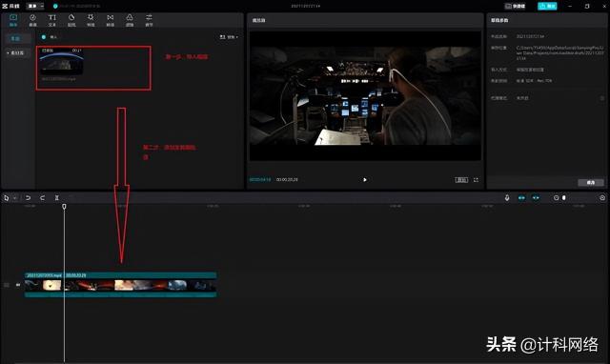Open the sort dropdown in media panel
The height and width of the screenshot is (364, 610).
click(229, 37)
